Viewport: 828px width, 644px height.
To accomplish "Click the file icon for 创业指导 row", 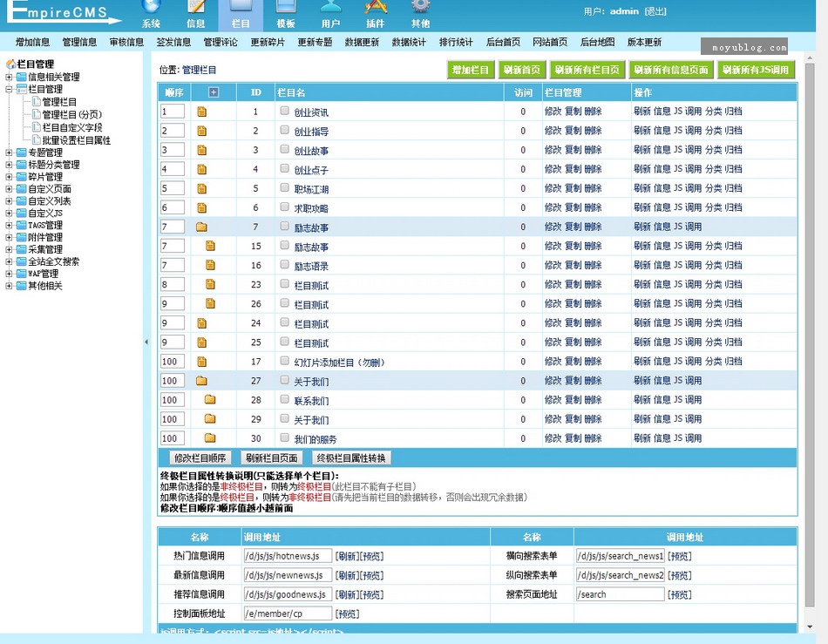I will pos(201,131).
